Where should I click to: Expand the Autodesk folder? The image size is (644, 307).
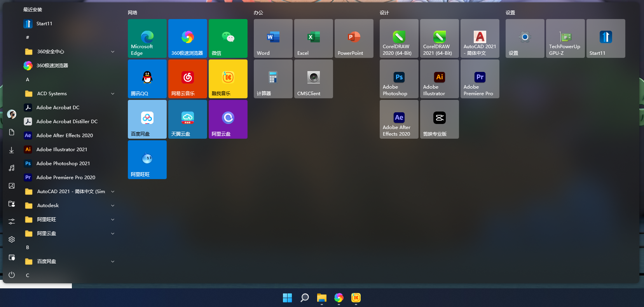coord(70,206)
